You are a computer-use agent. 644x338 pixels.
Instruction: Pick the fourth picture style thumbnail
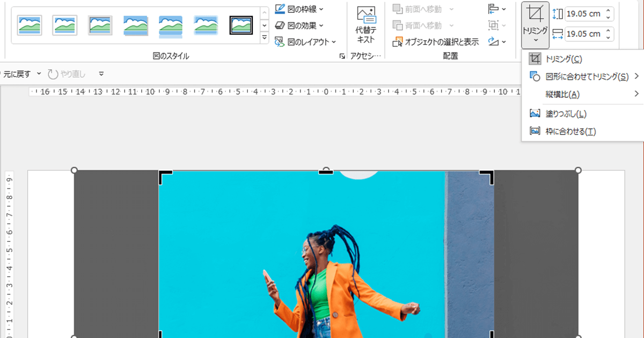pyautogui.click(x=136, y=25)
